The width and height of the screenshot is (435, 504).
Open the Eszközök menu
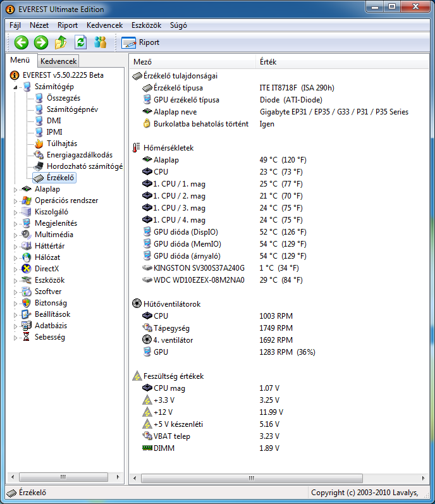[146, 25]
